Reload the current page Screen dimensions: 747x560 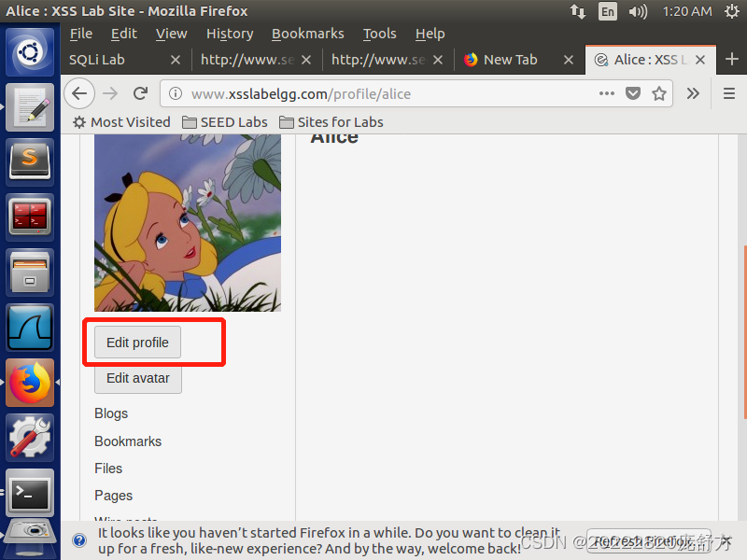[140, 93]
